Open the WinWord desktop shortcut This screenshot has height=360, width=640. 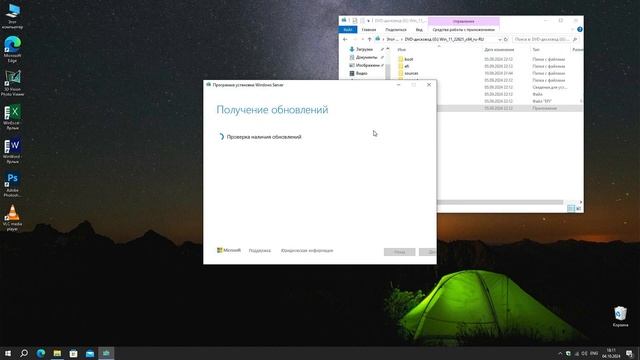[12, 151]
